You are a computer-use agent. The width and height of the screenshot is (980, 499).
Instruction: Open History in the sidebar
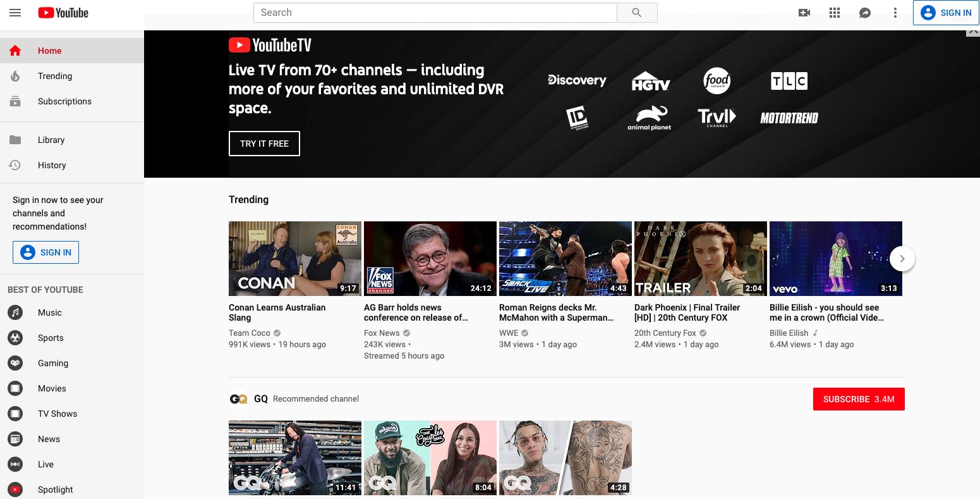(72, 165)
